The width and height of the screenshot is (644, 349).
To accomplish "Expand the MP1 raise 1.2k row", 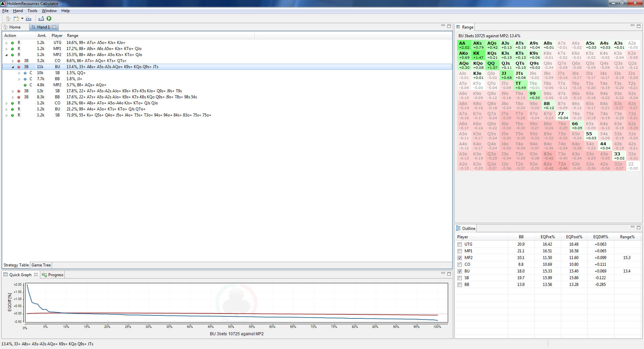I will pyautogui.click(x=6, y=49).
